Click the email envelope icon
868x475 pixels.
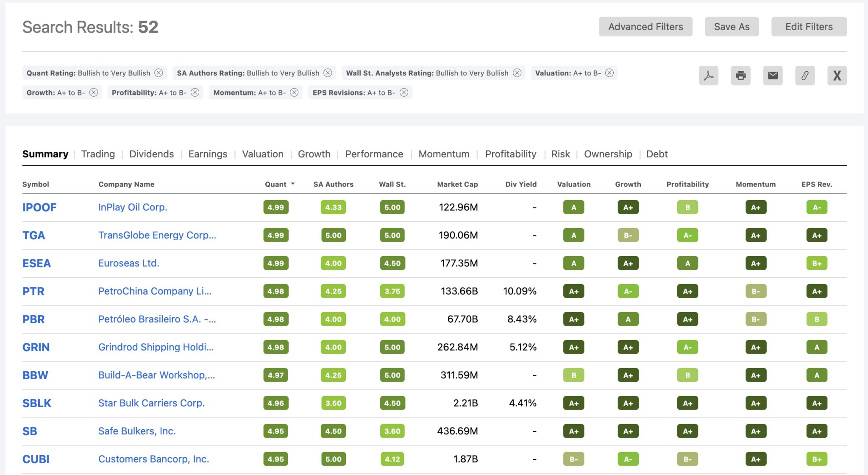(x=773, y=75)
